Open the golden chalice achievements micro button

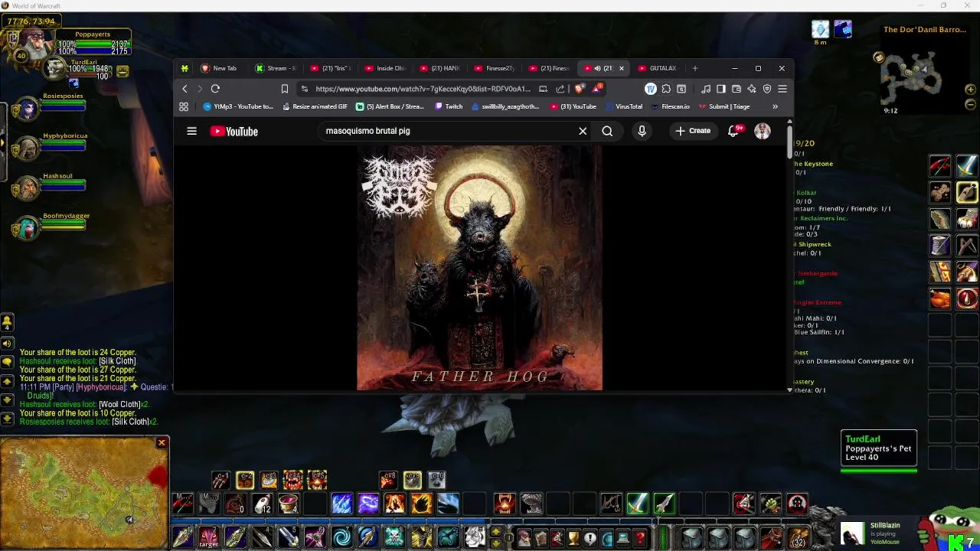coord(573,539)
